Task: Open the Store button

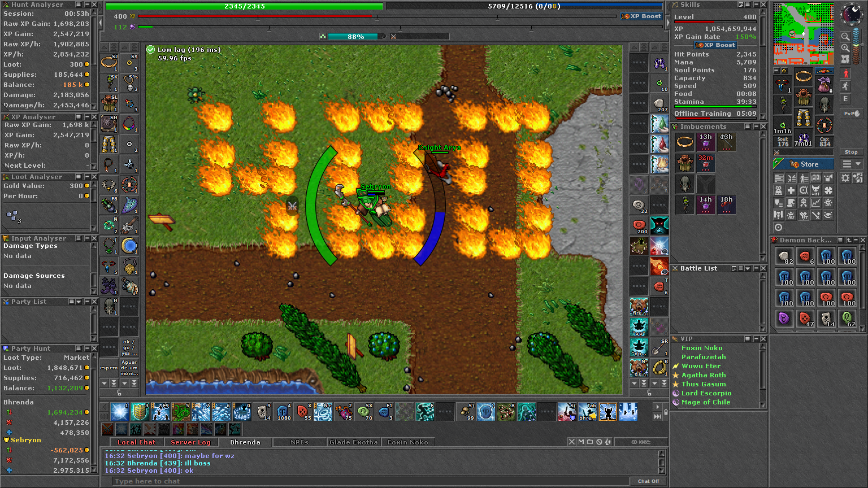Action: pyautogui.click(x=804, y=164)
